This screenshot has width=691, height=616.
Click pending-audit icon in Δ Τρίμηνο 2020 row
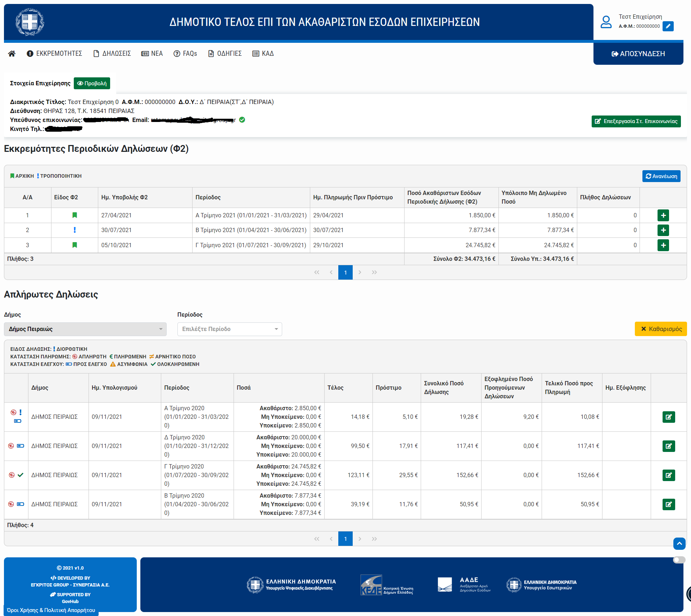click(x=21, y=446)
